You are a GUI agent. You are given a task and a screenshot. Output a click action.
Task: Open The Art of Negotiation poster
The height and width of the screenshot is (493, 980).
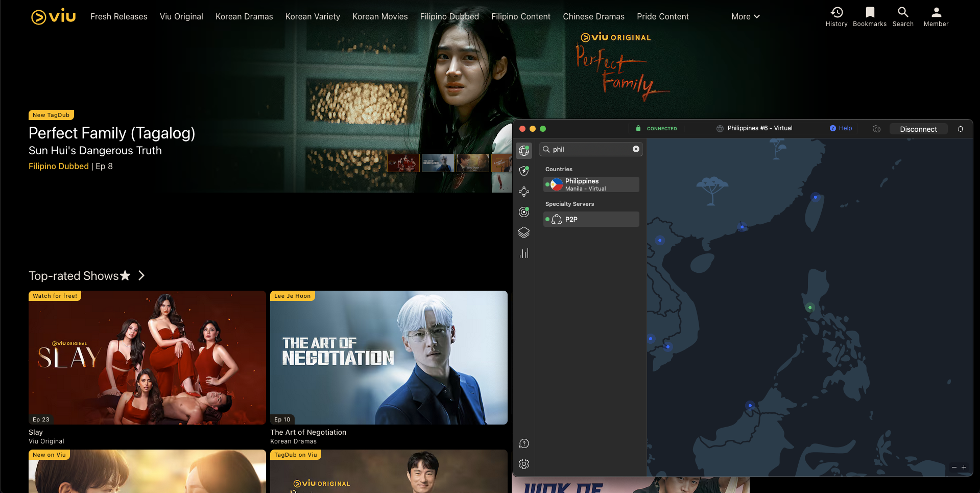389,358
